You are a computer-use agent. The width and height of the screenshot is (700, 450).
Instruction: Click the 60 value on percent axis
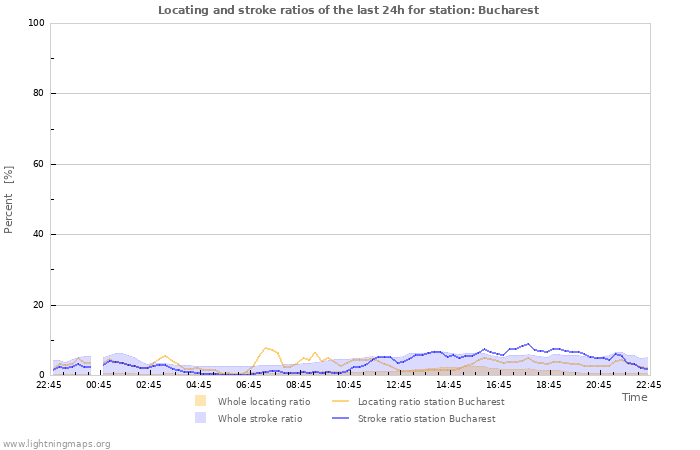point(39,164)
